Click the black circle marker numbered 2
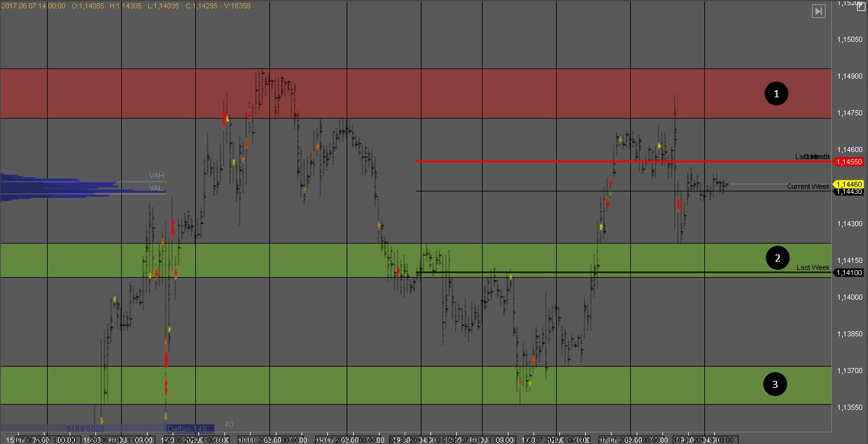The width and height of the screenshot is (868, 444). [777, 258]
